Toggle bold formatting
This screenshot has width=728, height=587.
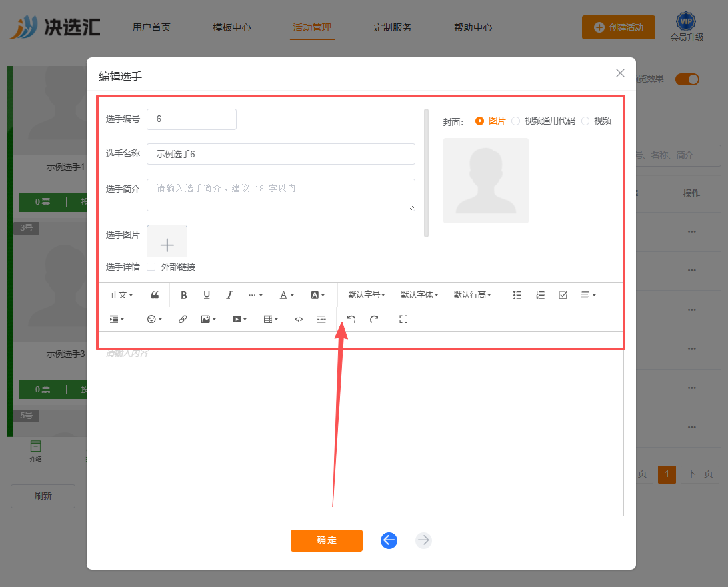[184, 295]
